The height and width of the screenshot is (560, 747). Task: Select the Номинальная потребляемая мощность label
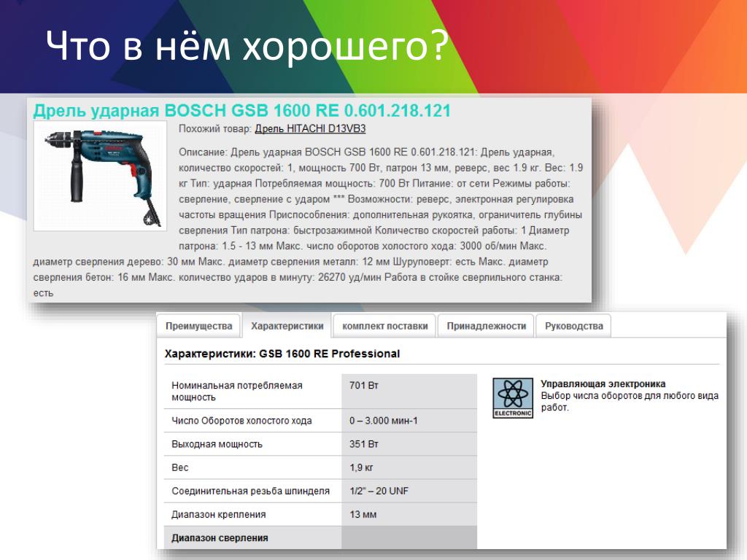pos(237,392)
